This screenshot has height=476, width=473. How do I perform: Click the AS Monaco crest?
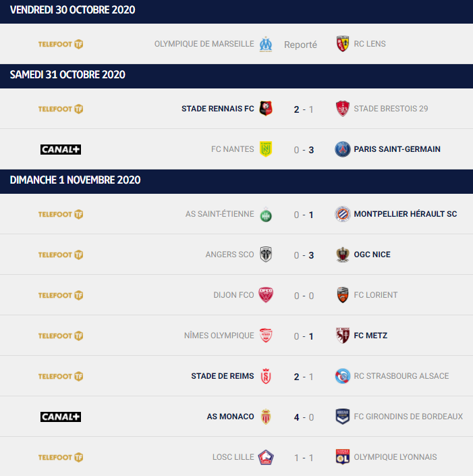point(266,417)
